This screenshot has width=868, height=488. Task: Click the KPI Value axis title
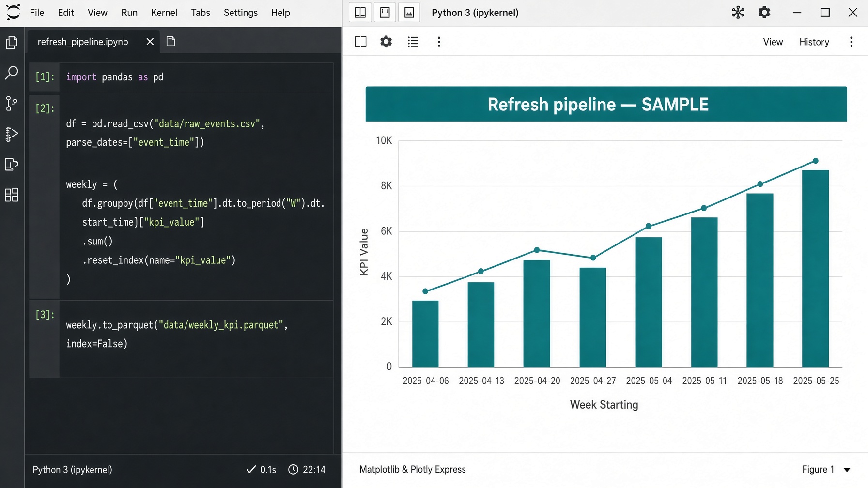coord(364,252)
